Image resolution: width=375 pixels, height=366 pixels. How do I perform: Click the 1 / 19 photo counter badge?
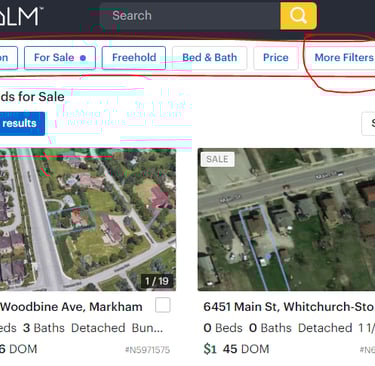click(157, 281)
